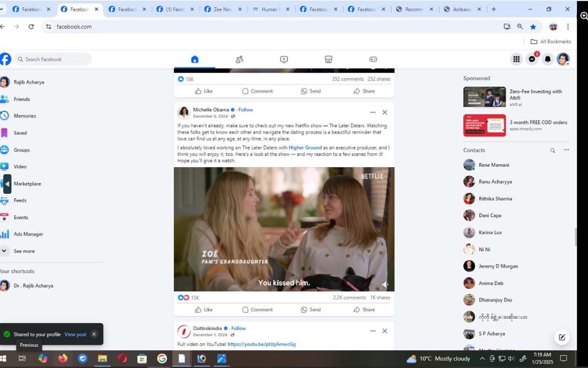Viewport: 588px width, 368px height.
Task: Open account profile picture menu
Action: click(563, 59)
